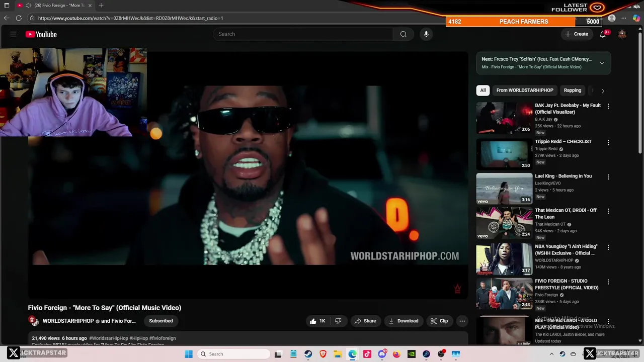
Task: Open options for BAK Jay video
Action: (608, 106)
